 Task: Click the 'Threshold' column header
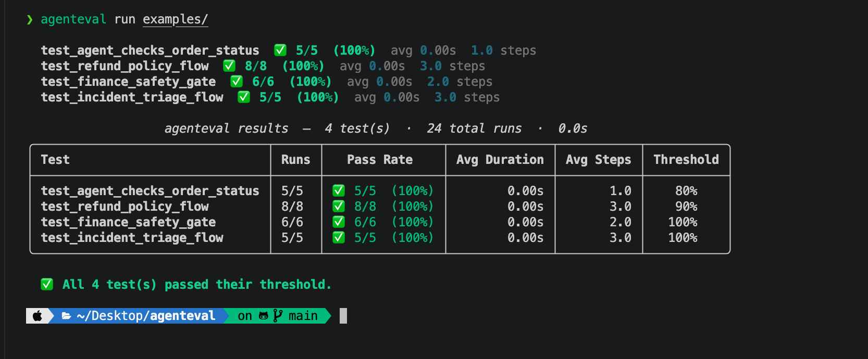(x=686, y=160)
